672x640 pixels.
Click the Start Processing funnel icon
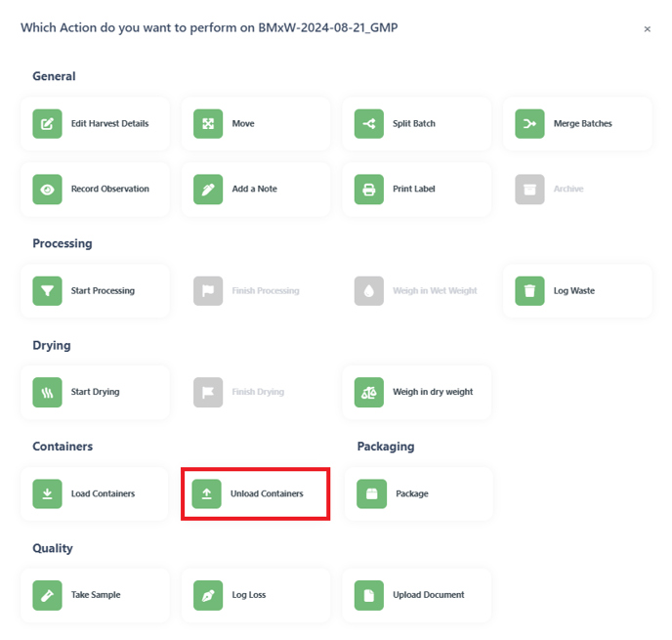click(x=47, y=291)
